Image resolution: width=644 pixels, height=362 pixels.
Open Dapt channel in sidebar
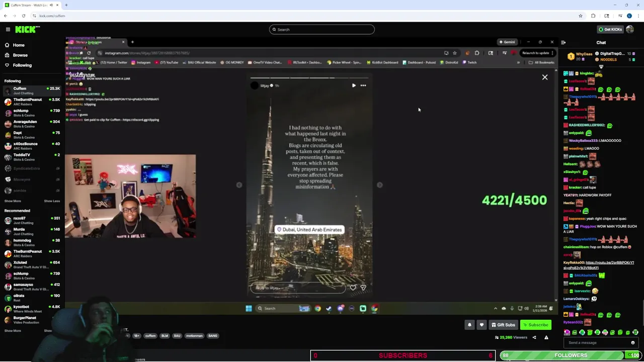[x=32, y=135]
